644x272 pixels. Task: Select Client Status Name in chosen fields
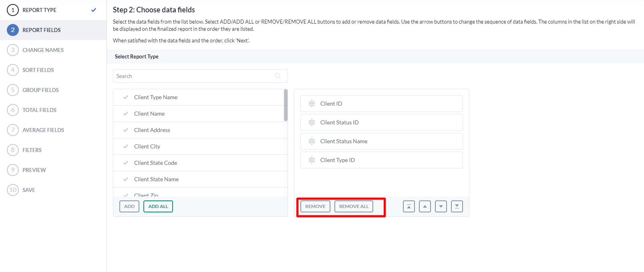click(382, 141)
